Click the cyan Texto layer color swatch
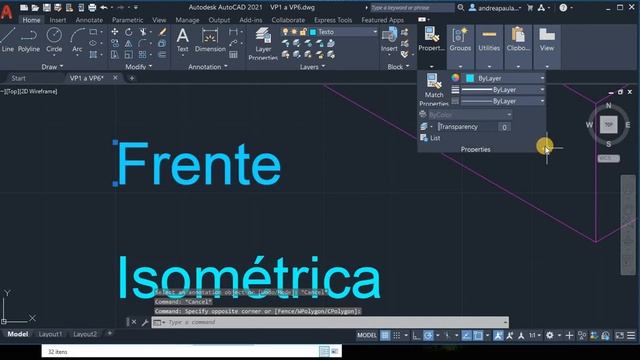Viewport: 640px width, 360px height. (313, 32)
